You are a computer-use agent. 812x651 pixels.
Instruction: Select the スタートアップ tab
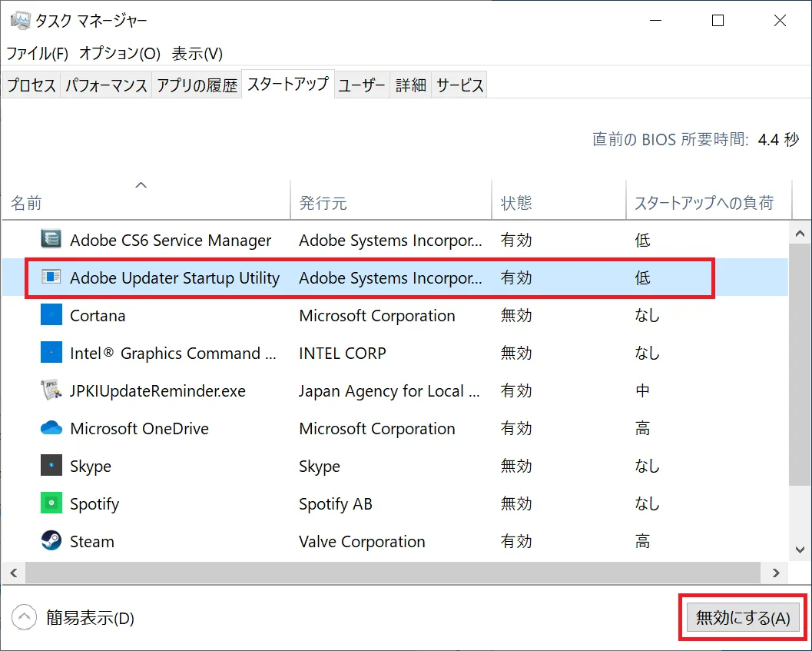[288, 84]
